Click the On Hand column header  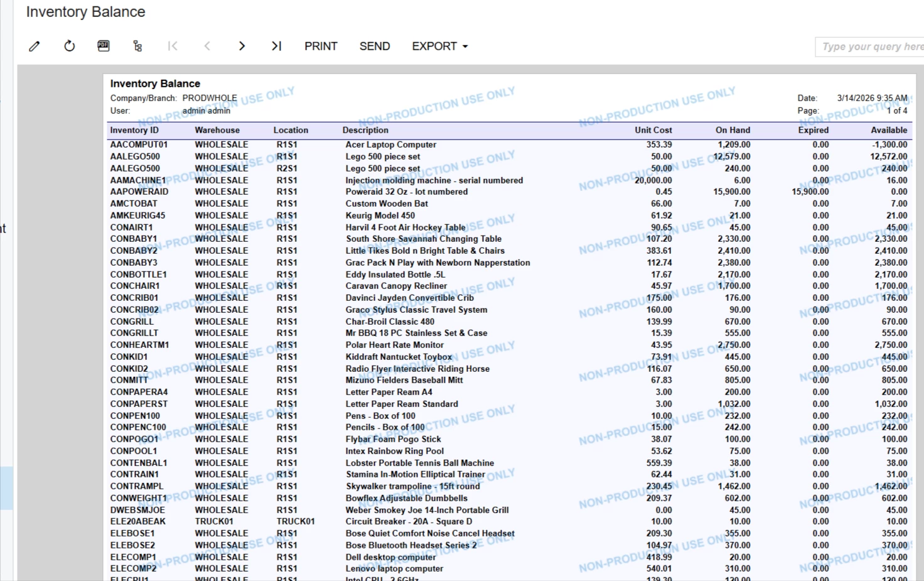pos(733,130)
